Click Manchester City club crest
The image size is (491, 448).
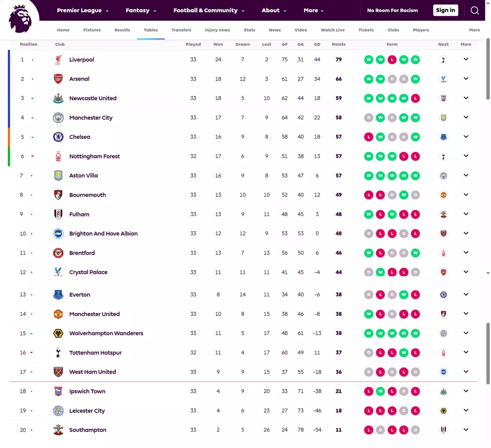[x=58, y=118]
